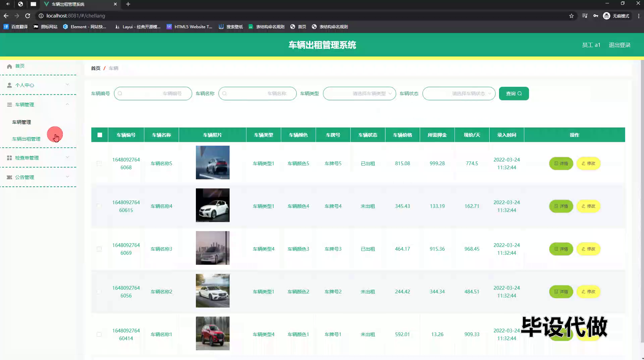This screenshot has width=644, height=360.
Task: Expand 个人中心 sidebar menu
Action: pyautogui.click(x=38, y=85)
